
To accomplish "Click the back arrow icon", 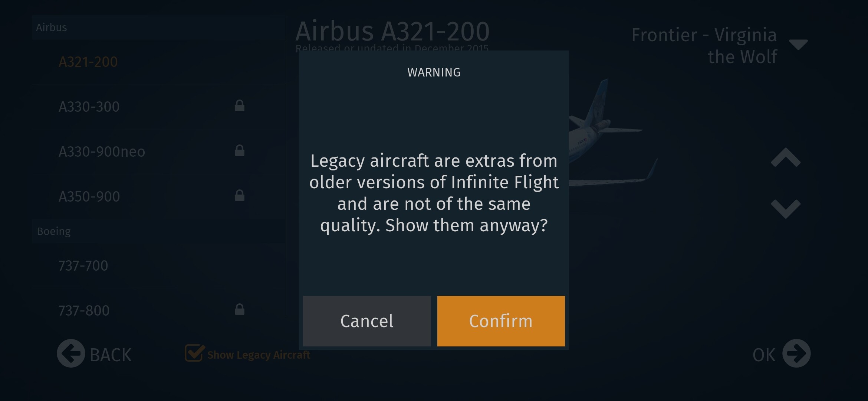I will pyautogui.click(x=71, y=353).
